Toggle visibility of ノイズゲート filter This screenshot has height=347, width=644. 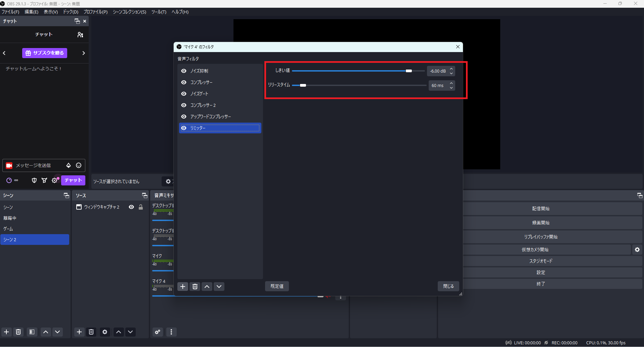(184, 94)
